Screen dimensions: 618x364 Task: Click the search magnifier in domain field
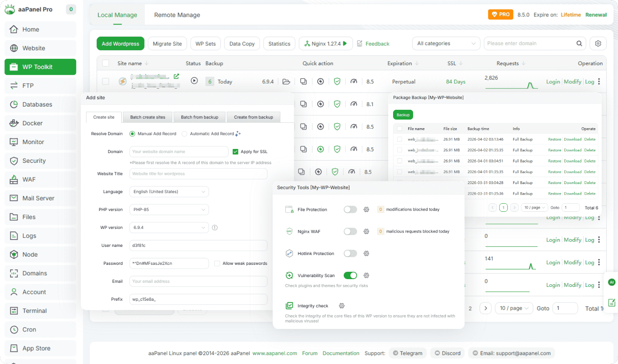[x=579, y=44]
